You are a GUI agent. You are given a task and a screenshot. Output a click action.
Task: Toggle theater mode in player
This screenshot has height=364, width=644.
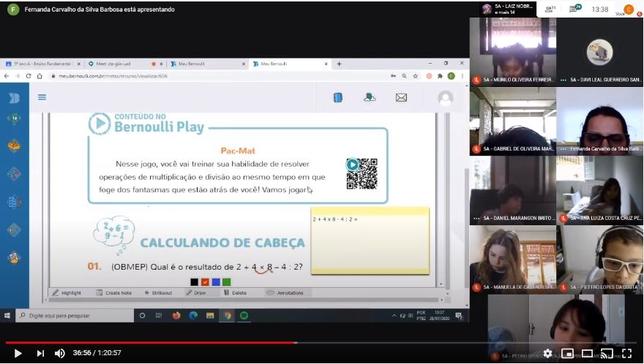(x=587, y=353)
